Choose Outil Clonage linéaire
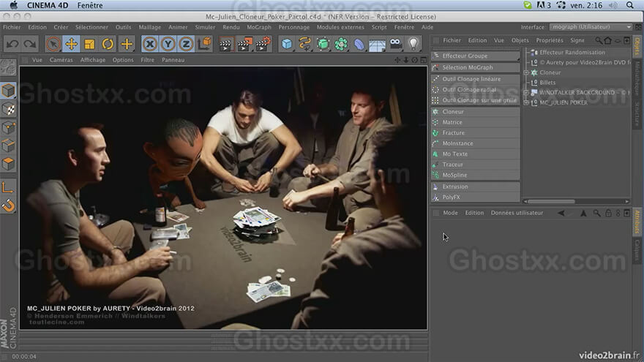The height and width of the screenshot is (362, 644). coord(476,79)
